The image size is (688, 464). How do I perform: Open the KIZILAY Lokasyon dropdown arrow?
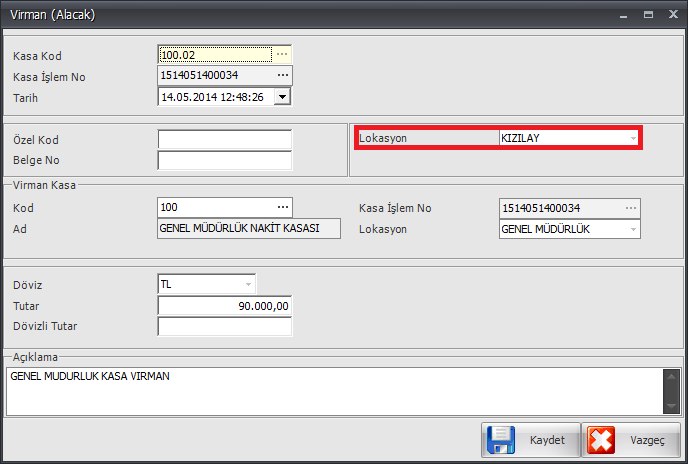coord(633,138)
